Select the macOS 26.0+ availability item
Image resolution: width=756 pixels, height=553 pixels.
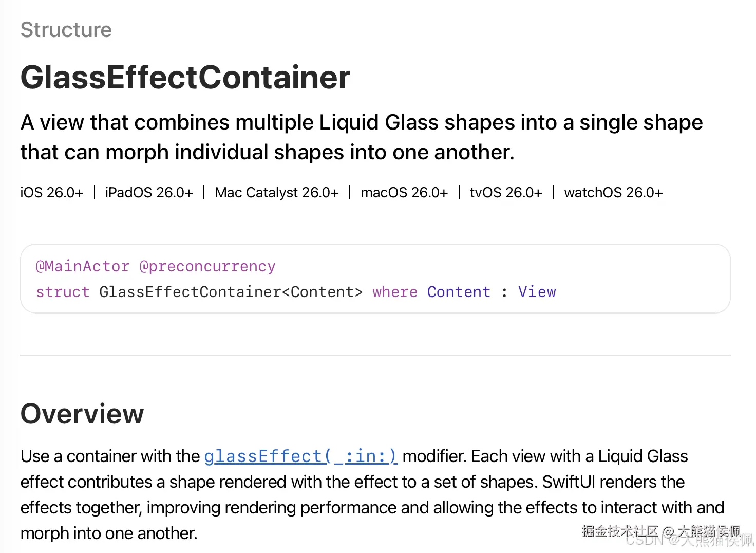404,193
